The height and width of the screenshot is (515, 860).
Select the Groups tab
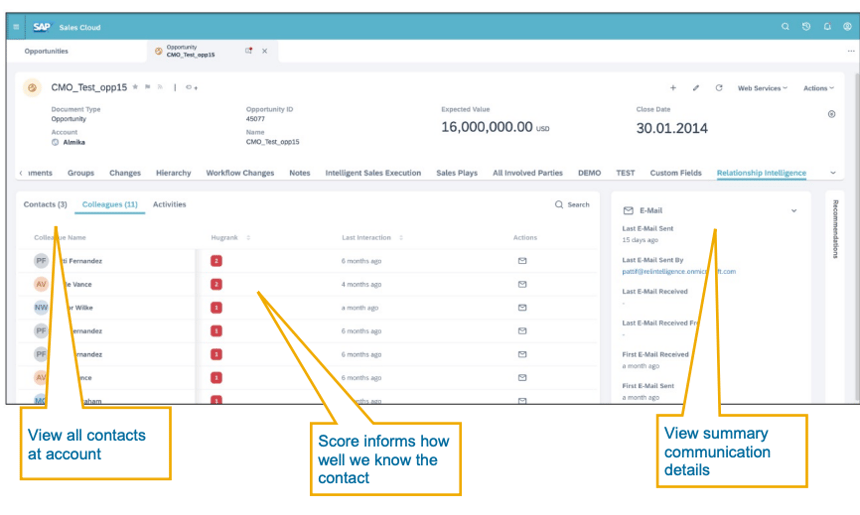(x=81, y=173)
